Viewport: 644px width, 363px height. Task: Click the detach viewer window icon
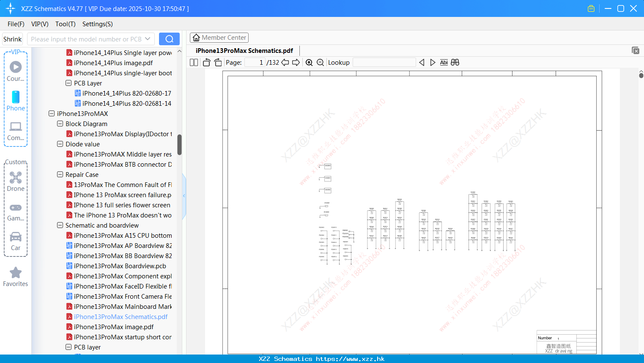click(636, 50)
